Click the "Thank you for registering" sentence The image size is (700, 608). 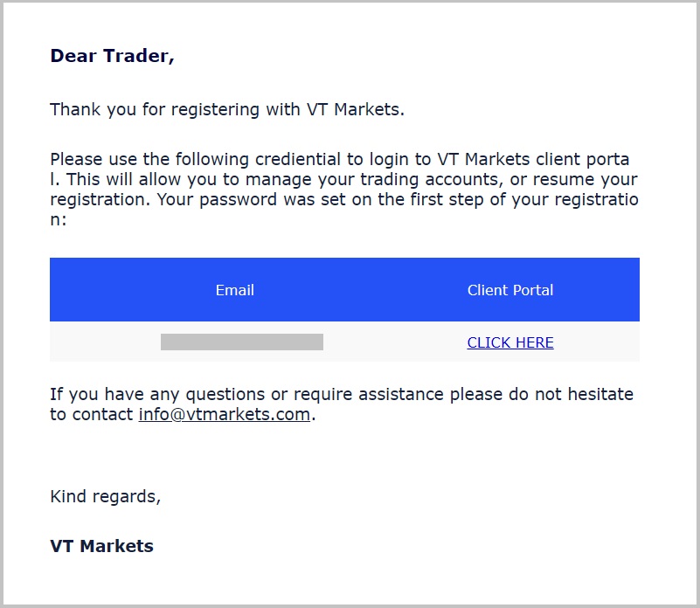227,109
